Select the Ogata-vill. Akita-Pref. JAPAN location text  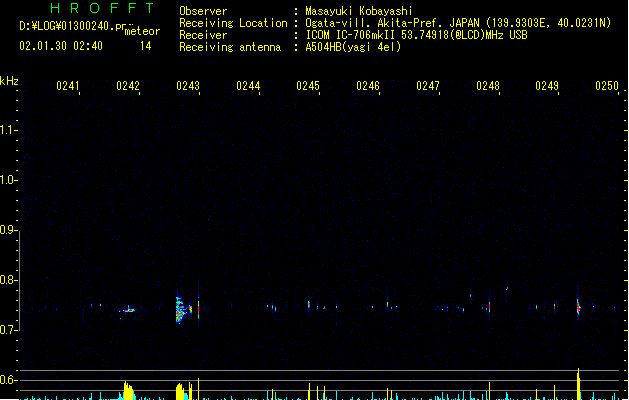pos(392,23)
